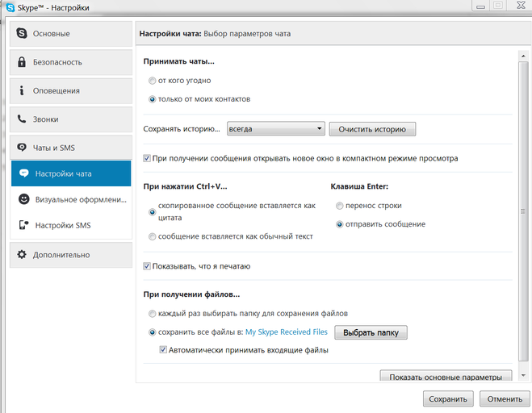Choose 'перенос строки' for the Enter key
This screenshot has height=413, width=532.
click(339, 206)
